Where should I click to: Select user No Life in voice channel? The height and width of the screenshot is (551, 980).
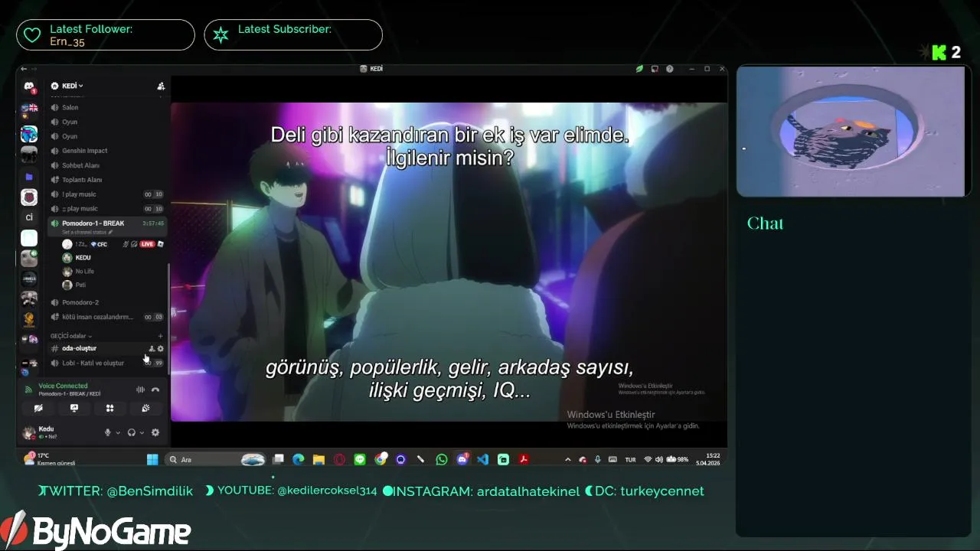click(113, 272)
